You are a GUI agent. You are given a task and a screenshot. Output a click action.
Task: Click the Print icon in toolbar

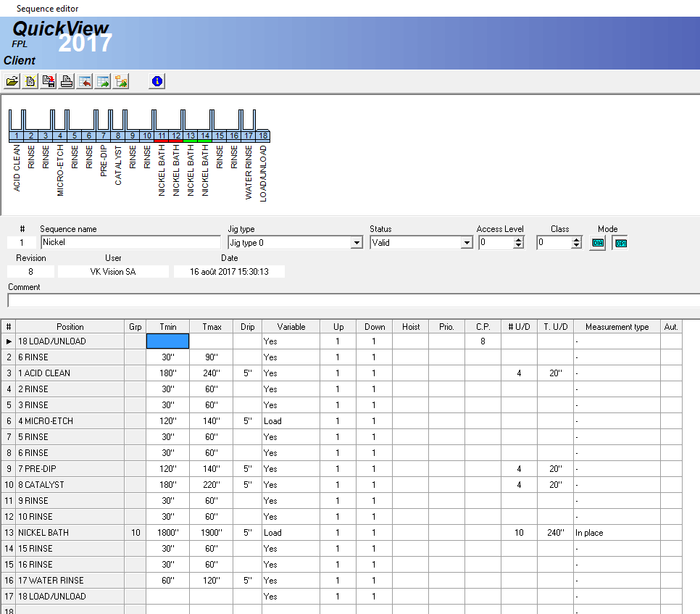click(x=67, y=81)
